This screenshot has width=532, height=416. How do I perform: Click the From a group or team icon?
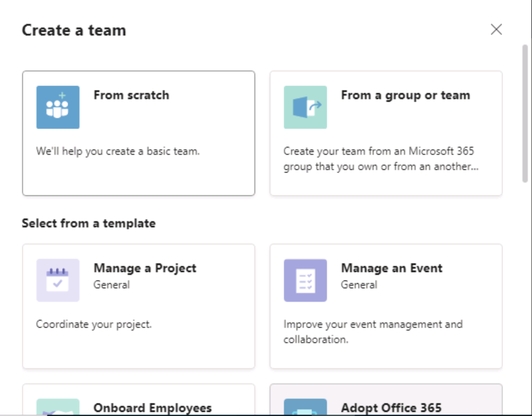pyautogui.click(x=305, y=107)
